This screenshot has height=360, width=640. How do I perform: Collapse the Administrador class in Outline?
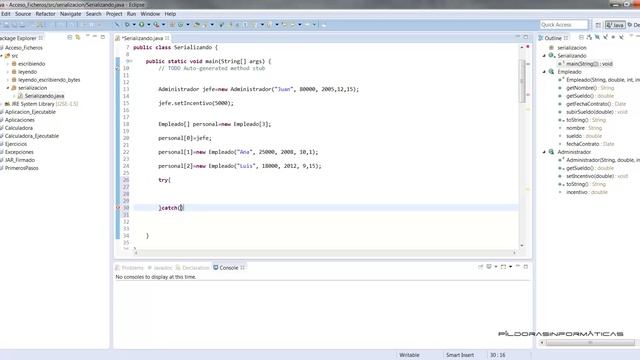(544, 152)
